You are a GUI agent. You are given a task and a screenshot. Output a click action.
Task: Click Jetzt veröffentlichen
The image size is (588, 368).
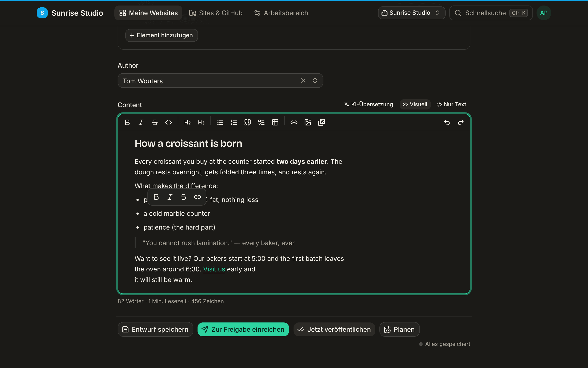point(334,329)
